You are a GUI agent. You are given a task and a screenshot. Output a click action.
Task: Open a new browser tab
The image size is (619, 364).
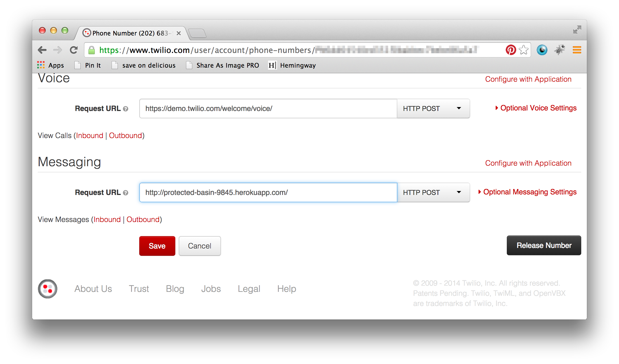[197, 34]
